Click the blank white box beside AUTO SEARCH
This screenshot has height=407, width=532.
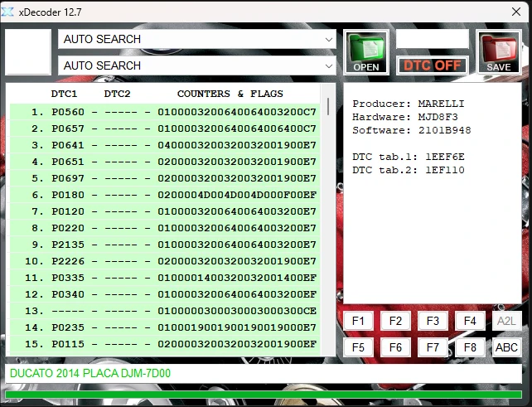[x=28, y=52]
